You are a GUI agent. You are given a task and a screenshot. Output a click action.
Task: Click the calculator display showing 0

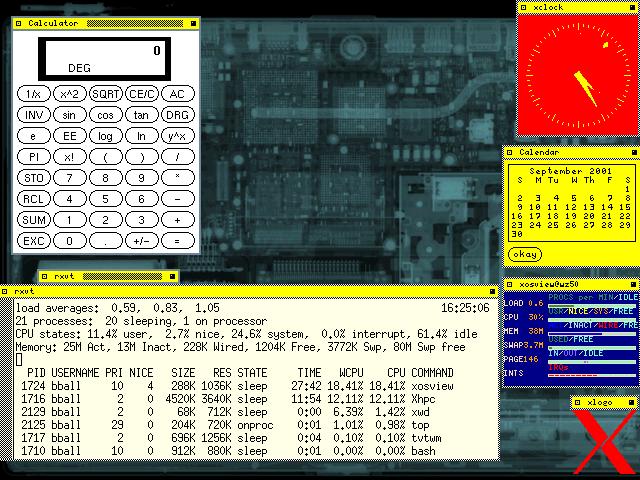tap(104, 59)
